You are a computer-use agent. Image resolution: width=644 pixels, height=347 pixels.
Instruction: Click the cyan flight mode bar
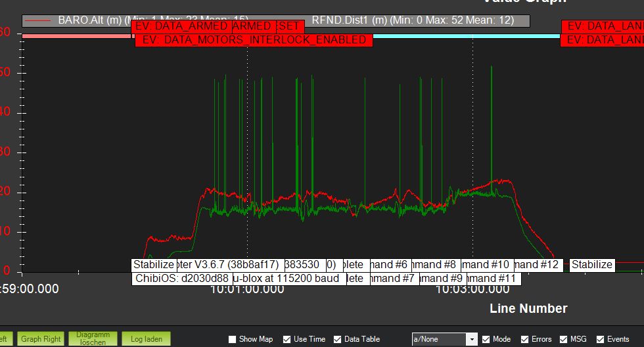(466, 36)
